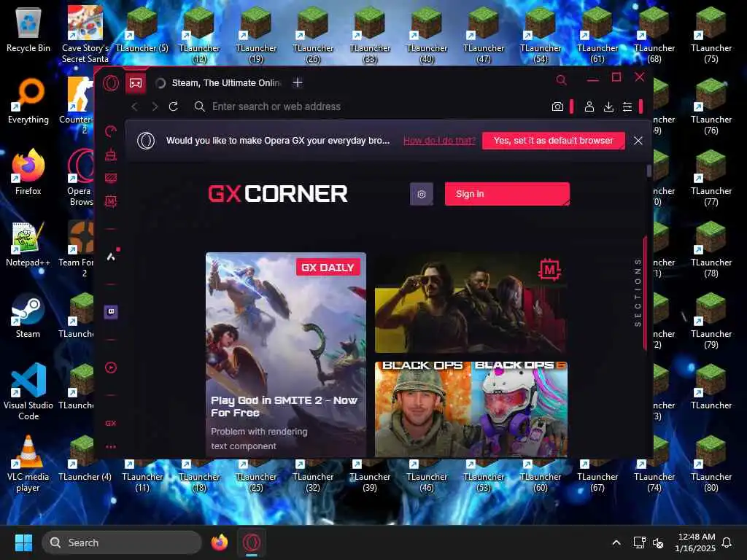Click 'How do I do that?' link
747x560 pixels.
pyautogui.click(x=439, y=141)
